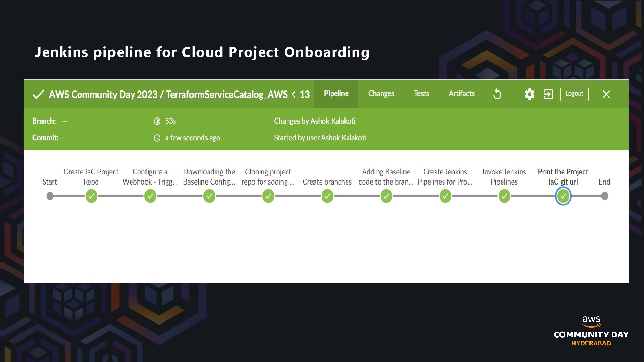Open the Tests tab
This screenshot has height=362, width=644.
pos(421,94)
